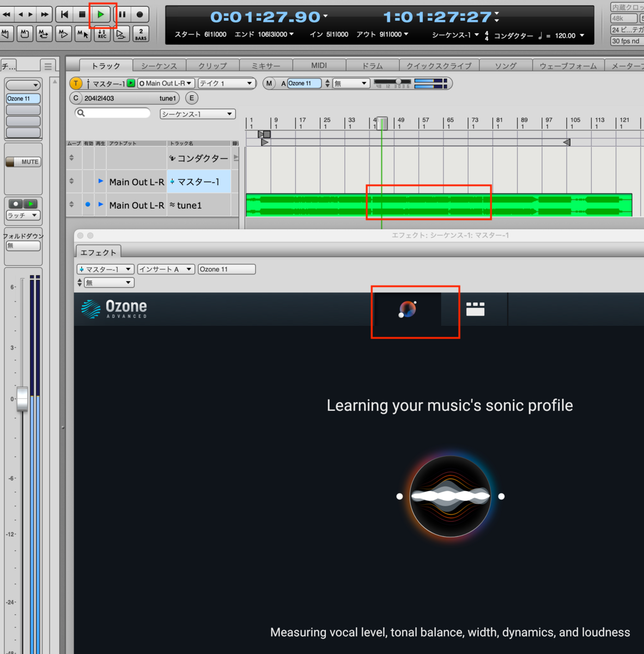Screen dimensions: 644x654
Task: Switch to the ドラム tab
Action: point(373,65)
